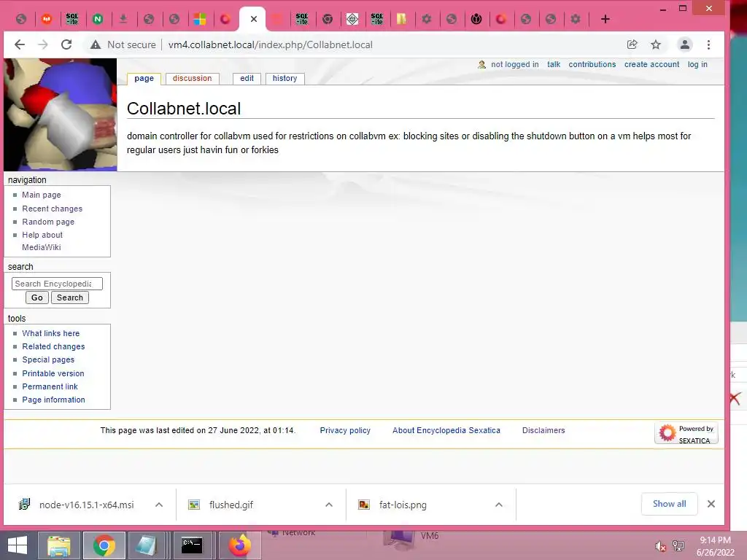Open Related changes
The width and height of the screenshot is (747, 560).
point(53,346)
